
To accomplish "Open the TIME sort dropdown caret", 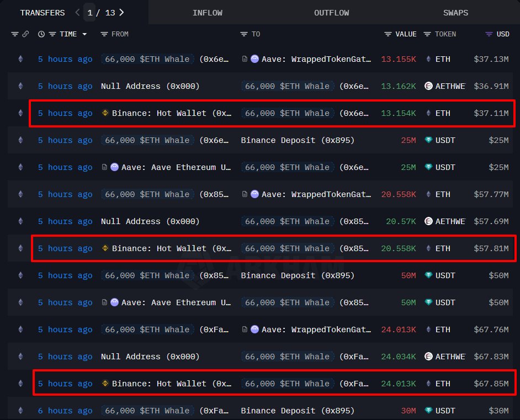I will click(x=84, y=34).
